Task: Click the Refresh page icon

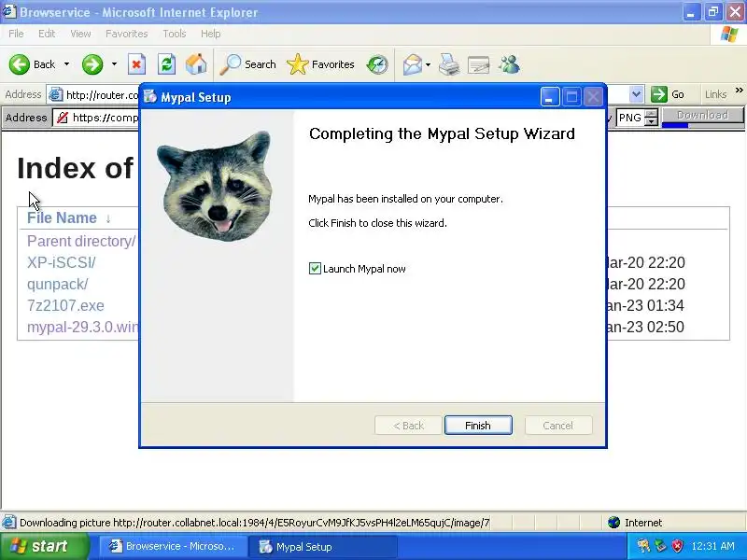Action: pyautogui.click(x=166, y=64)
